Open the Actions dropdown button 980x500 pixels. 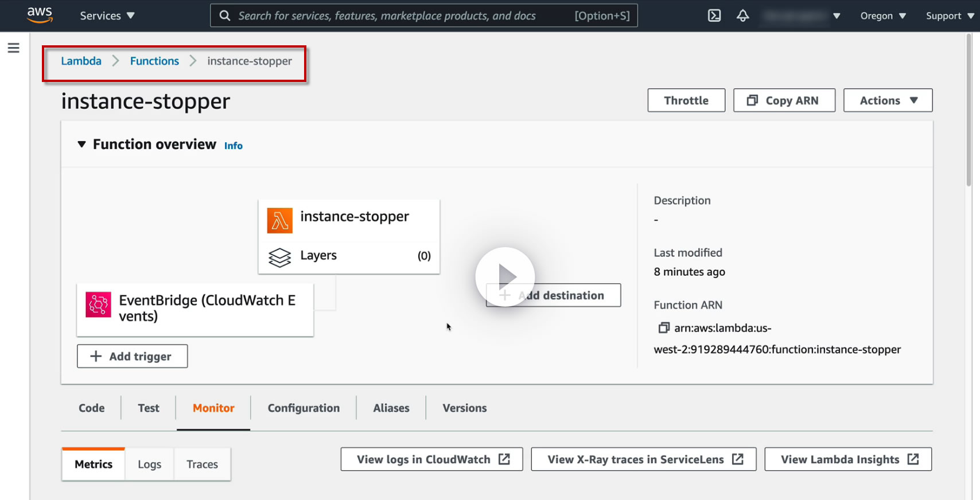[x=888, y=100]
